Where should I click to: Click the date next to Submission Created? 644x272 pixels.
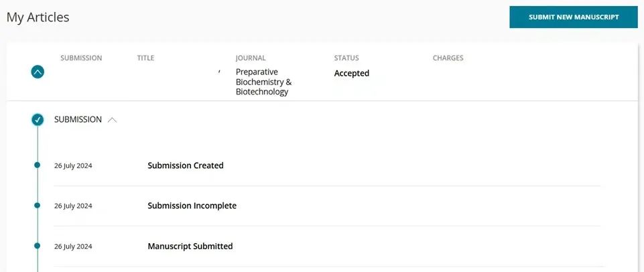[73, 165]
